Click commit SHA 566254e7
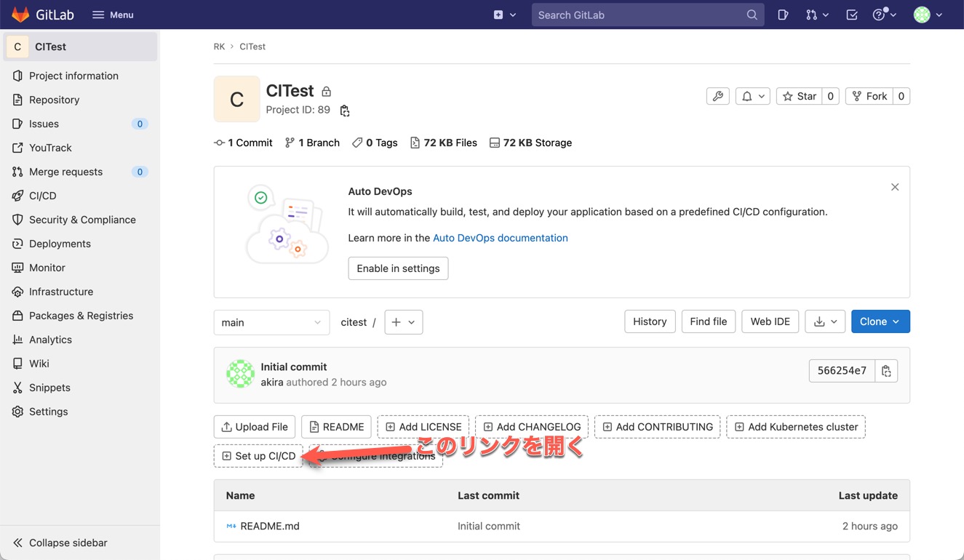This screenshot has width=964, height=560. click(x=842, y=371)
